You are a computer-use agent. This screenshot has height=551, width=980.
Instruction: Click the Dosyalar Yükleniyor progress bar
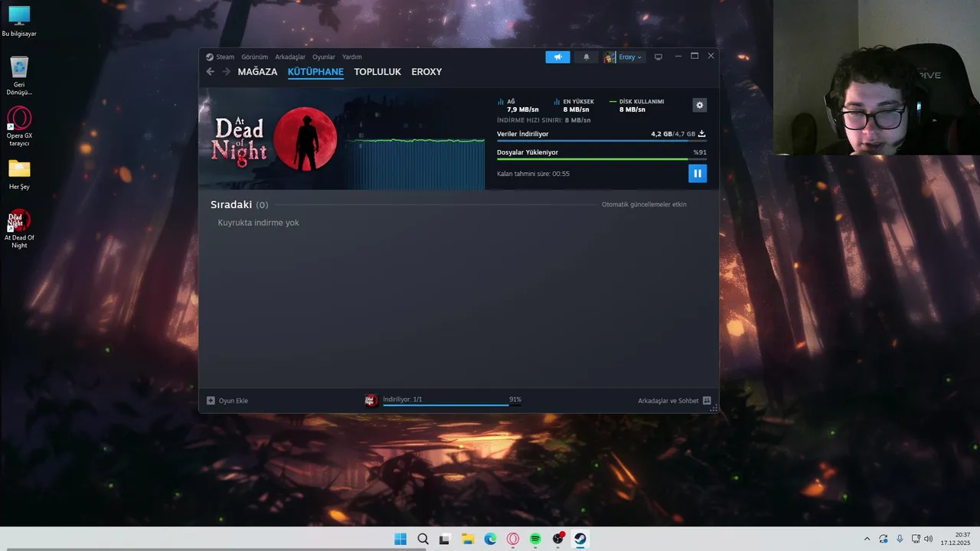click(x=601, y=159)
